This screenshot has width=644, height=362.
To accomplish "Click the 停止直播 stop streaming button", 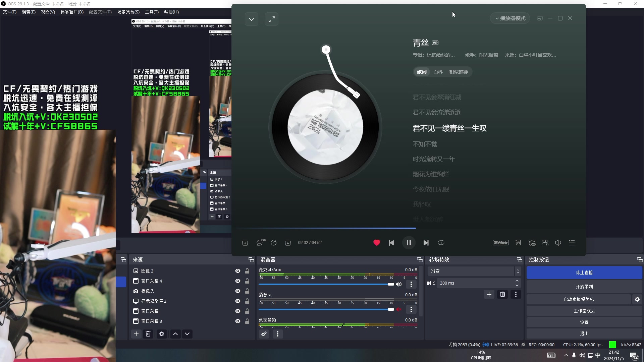I will 584,273.
